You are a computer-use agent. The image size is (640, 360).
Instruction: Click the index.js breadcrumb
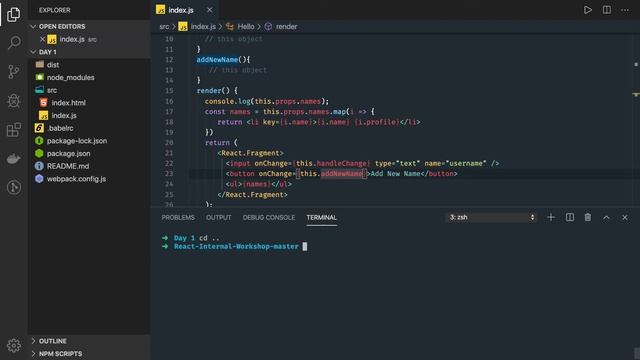click(203, 27)
